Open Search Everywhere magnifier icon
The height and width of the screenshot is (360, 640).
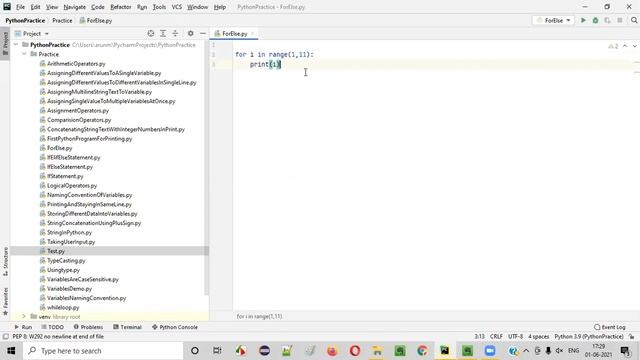[634, 20]
